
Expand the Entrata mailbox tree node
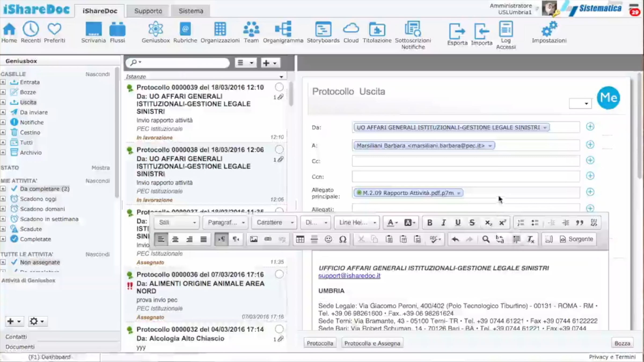click(3, 82)
